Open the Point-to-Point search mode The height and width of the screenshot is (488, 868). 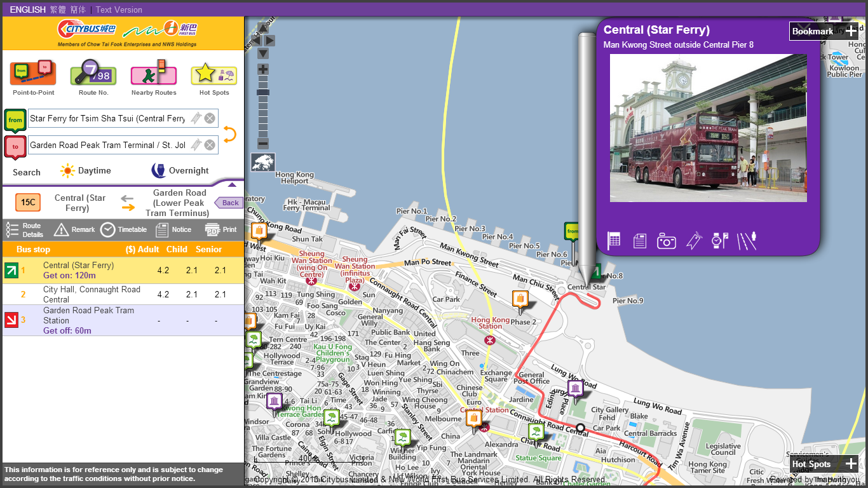pyautogui.click(x=33, y=74)
